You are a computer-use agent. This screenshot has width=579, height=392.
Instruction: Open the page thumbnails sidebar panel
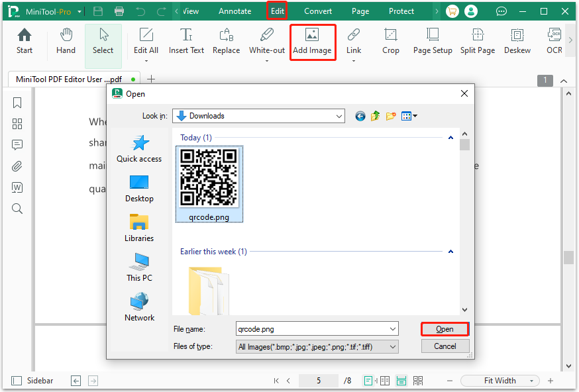(x=17, y=124)
